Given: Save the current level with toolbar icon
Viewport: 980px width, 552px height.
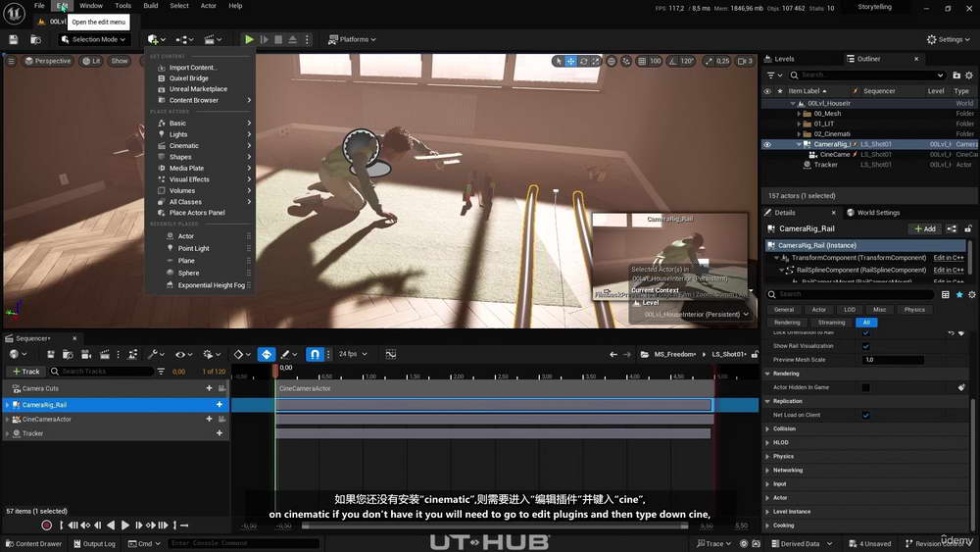Looking at the screenshot, I should [x=13, y=39].
